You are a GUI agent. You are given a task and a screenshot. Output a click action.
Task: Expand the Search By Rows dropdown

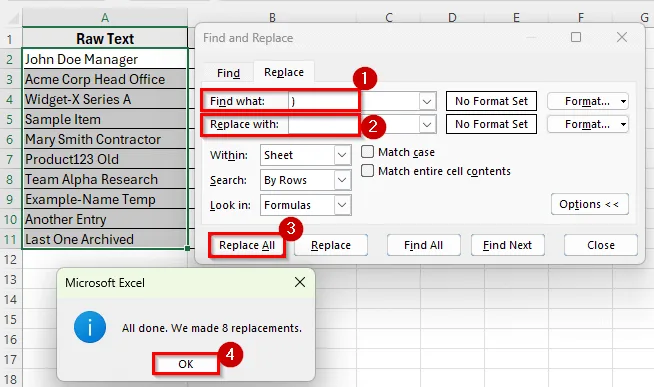[342, 180]
